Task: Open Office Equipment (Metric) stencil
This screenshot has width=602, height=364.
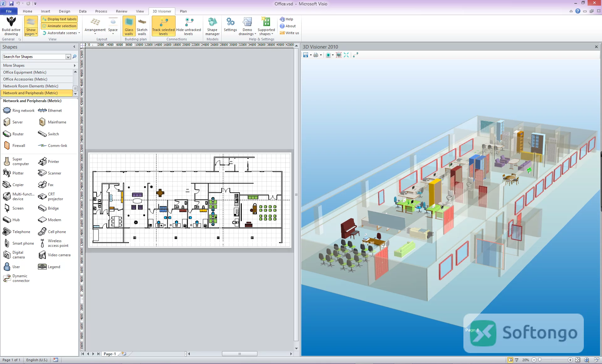Action: point(37,72)
